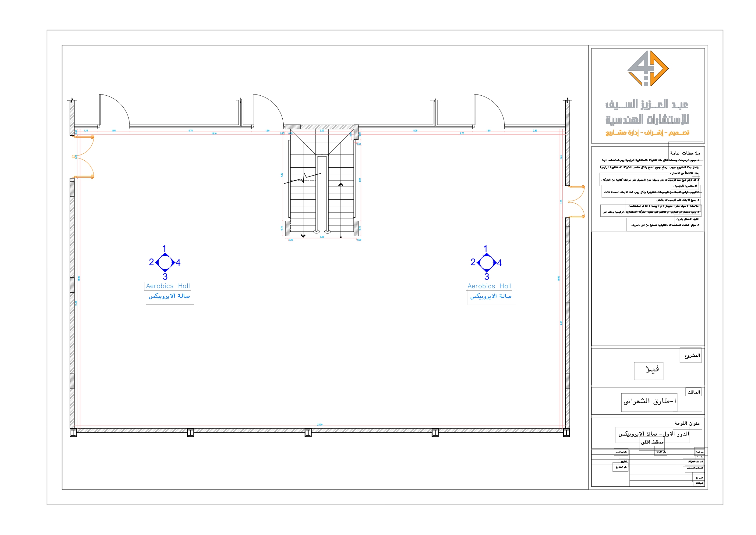Click the company logo in the title block
This screenshot has width=756, height=535.
pyautogui.click(x=648, y=68)
